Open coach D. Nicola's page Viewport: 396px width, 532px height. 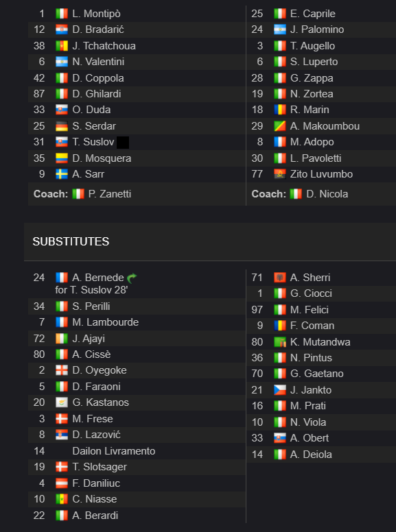click(327, 194)
